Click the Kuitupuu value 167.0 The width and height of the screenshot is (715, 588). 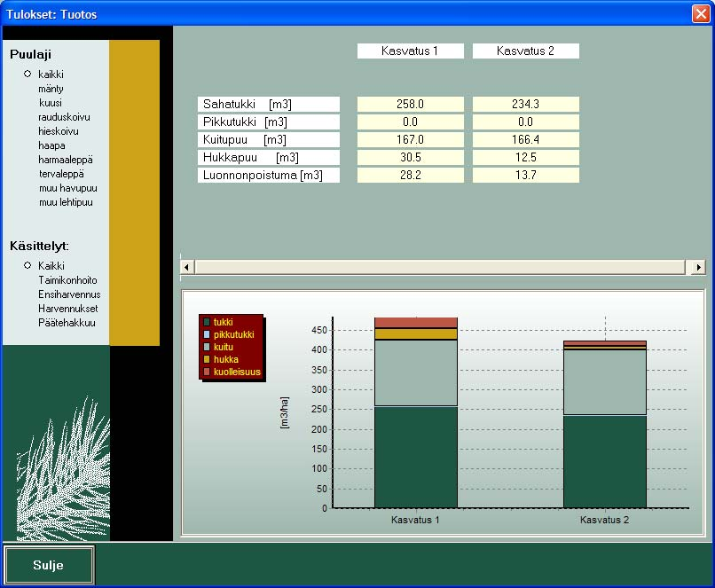coord(411,140)
